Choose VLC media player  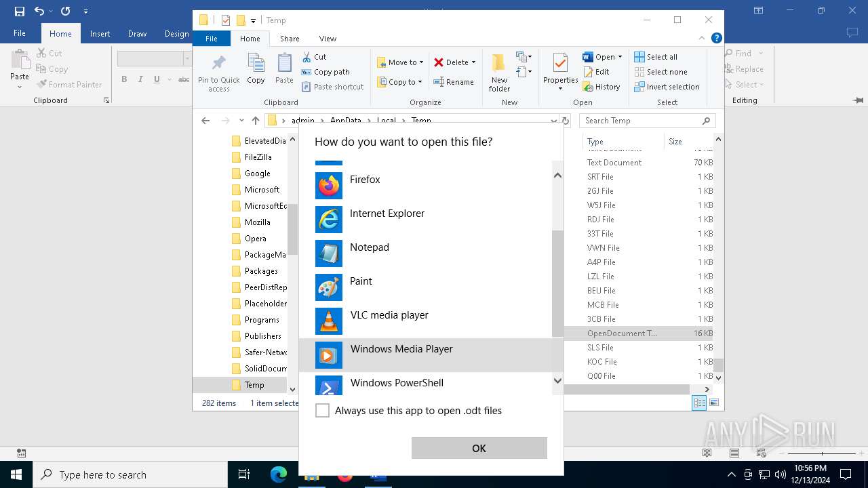click(425, 321)
